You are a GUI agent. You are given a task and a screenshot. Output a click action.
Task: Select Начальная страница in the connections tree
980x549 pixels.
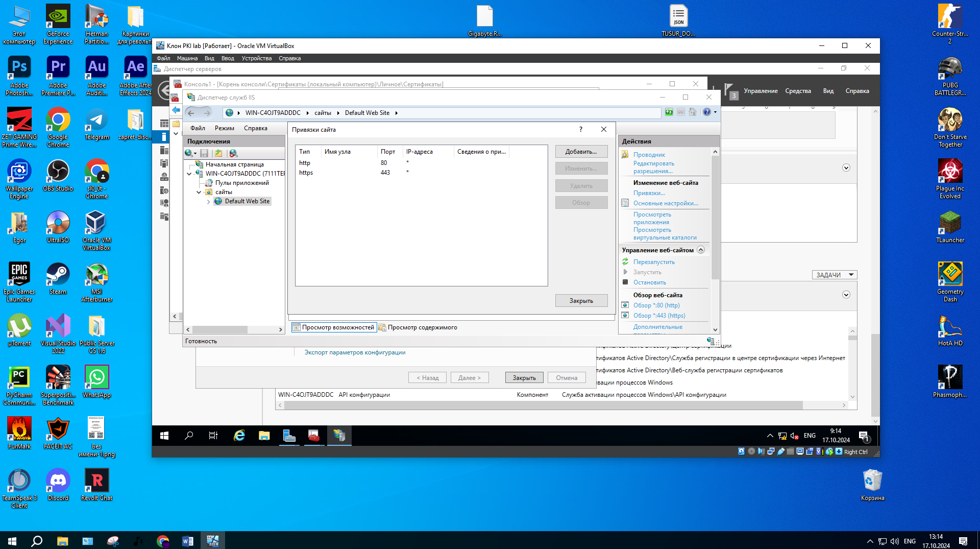point(234,164)
